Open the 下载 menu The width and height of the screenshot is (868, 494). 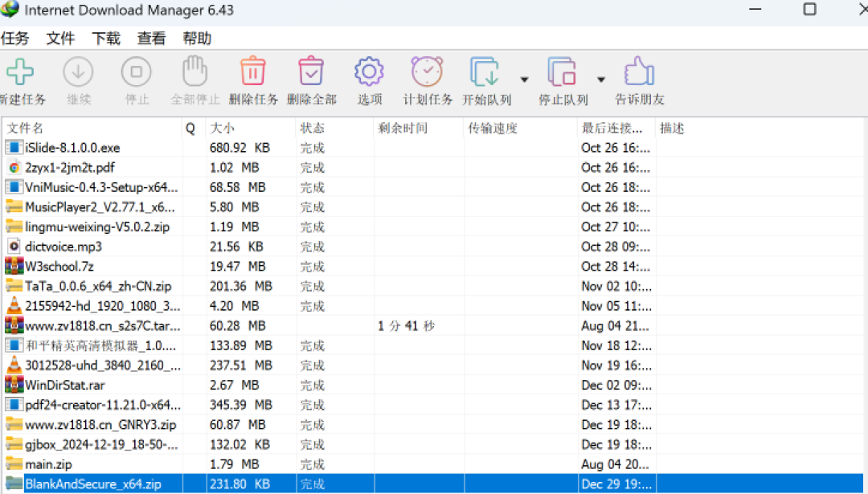106,39
